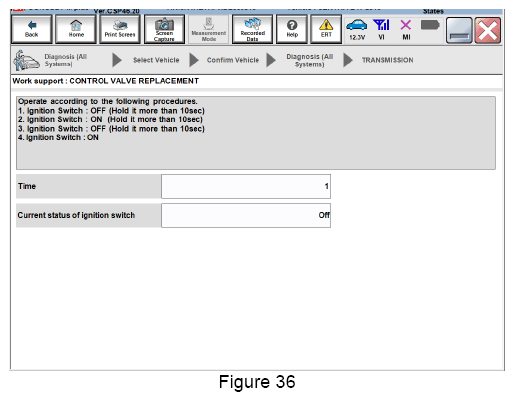
Task: Close the application with red X
Action: (488, 31)
